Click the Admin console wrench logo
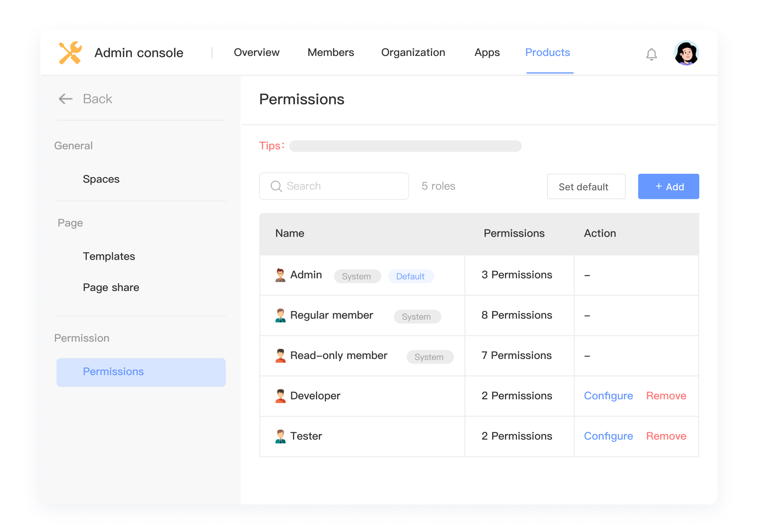The height and width of the screenshot is (532, 758). (x=70, y=53)
